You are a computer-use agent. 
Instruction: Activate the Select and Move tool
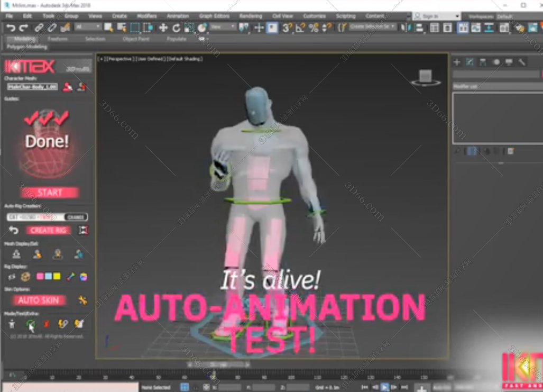click(163, 28)
